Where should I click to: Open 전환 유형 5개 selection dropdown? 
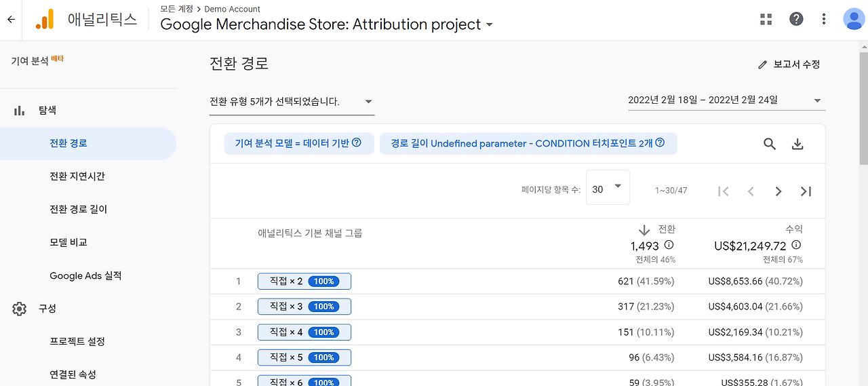click(x=292, y=102)
